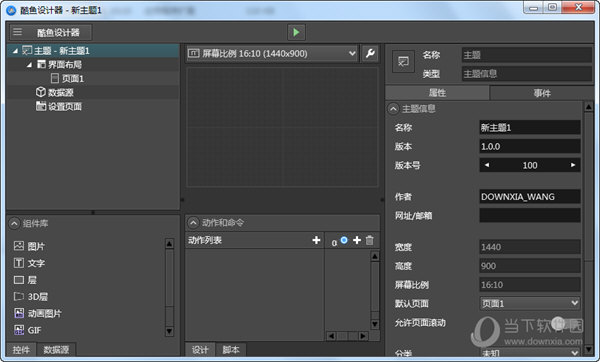Increase the 版本号 value with the right arrow
600x362 pixels.
pos(573,165)
